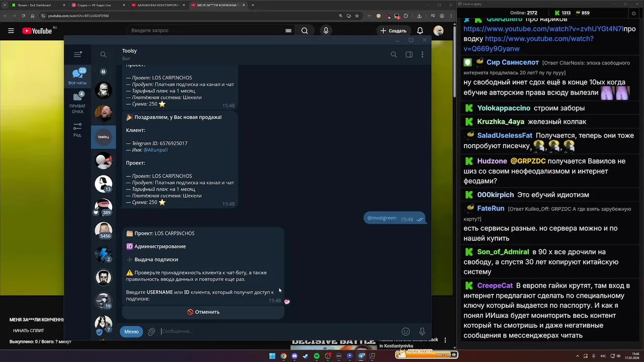Open Chrome downloads icon

[419, 16]
